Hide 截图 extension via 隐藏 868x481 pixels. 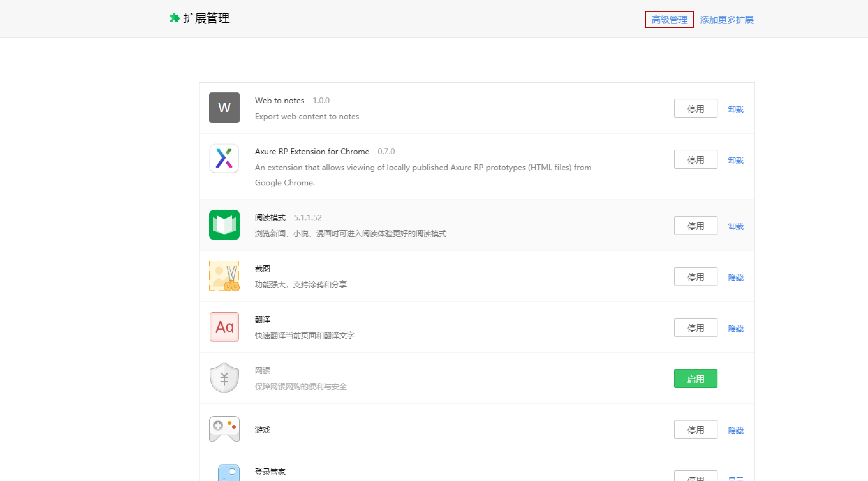click(736, 277)
